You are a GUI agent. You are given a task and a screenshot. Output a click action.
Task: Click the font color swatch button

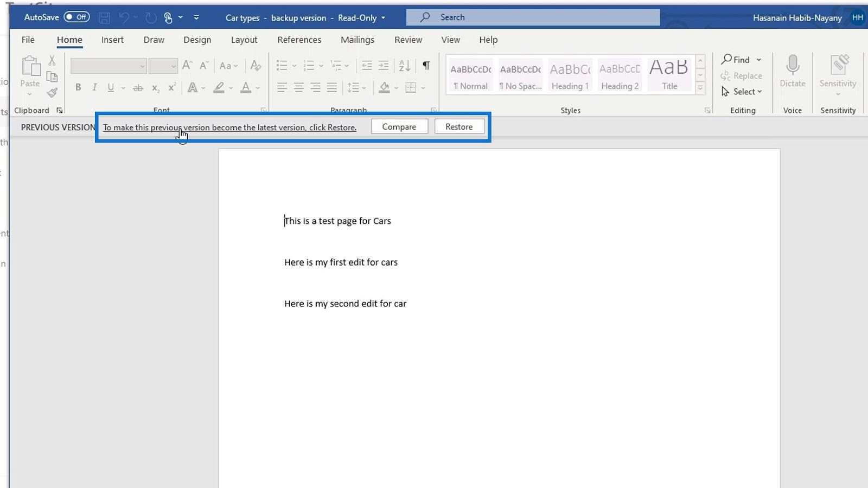point(246,87)
